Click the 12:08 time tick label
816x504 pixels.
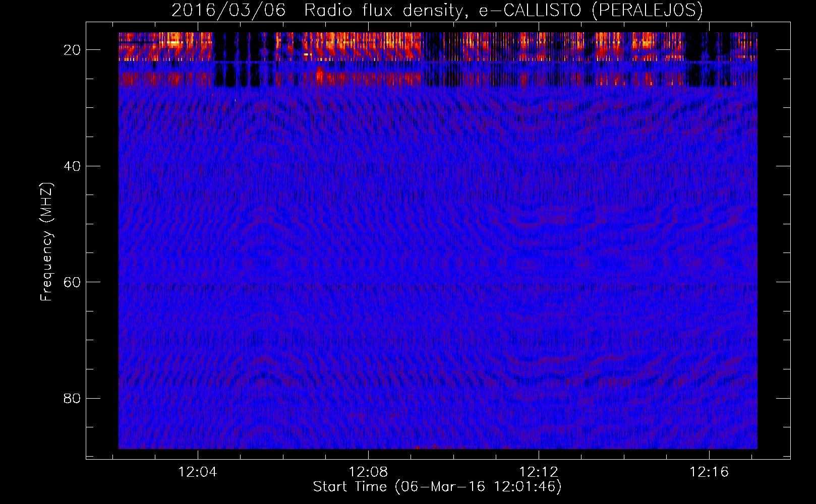(x=368, y=472)
